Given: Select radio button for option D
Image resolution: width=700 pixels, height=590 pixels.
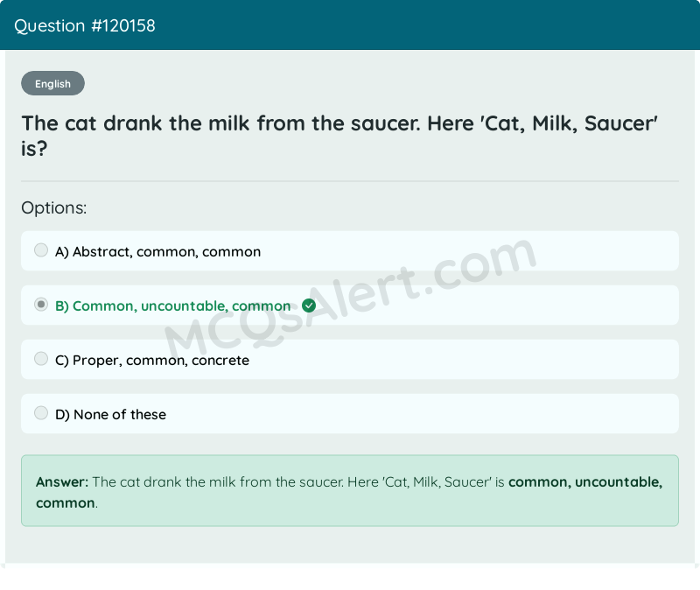Looking at the screenshot, I should click(x=41, y=412).
